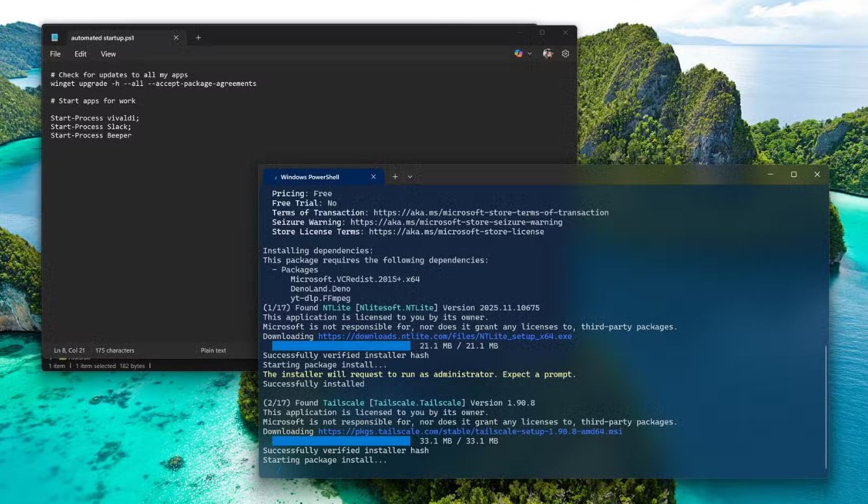The width and height of the screenshot is (868, 504).
Task: Close the Windows PowerShell tab
Action: 373,177
